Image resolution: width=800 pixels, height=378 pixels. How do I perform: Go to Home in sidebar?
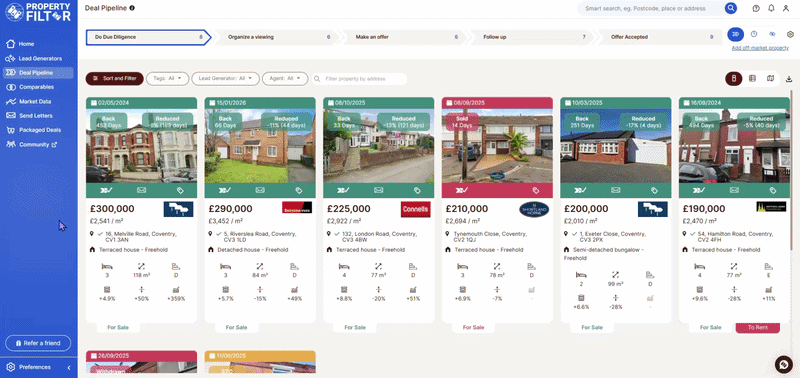38,44
